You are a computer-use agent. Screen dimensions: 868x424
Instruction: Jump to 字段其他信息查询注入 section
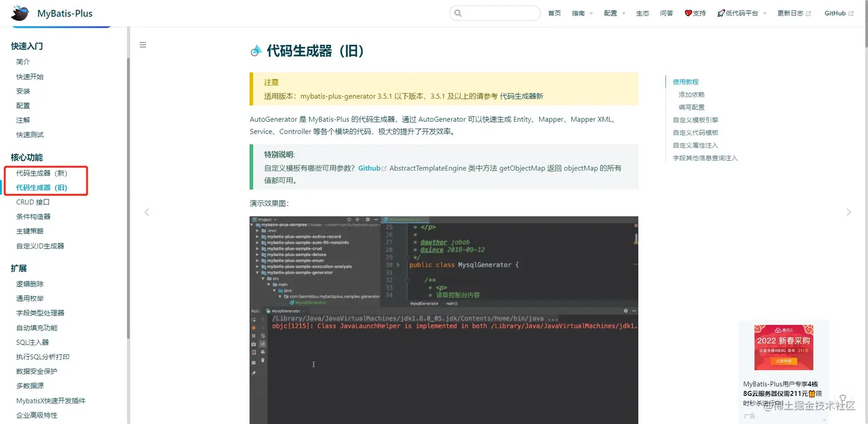tap(706, 158)
